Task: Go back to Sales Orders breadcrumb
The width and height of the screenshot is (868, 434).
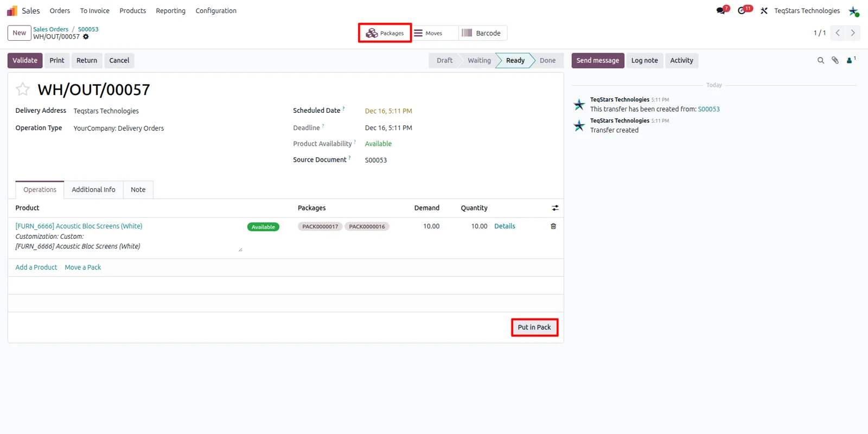Action: [x=51, y=29]
